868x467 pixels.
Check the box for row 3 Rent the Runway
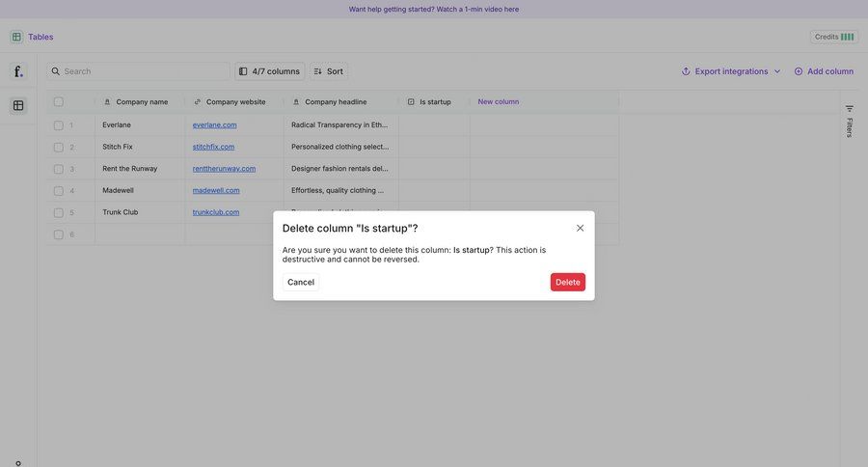click(x=58, y=169)
